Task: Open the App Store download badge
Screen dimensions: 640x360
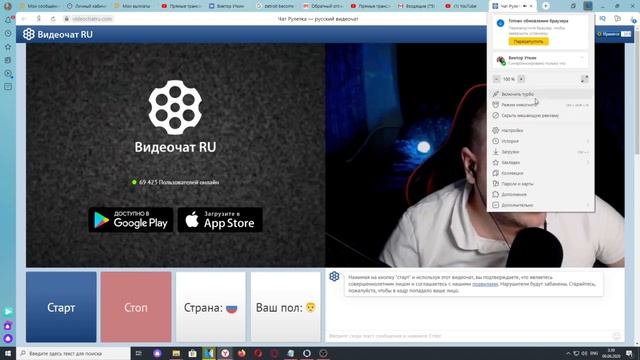Action: pos(220,220)
